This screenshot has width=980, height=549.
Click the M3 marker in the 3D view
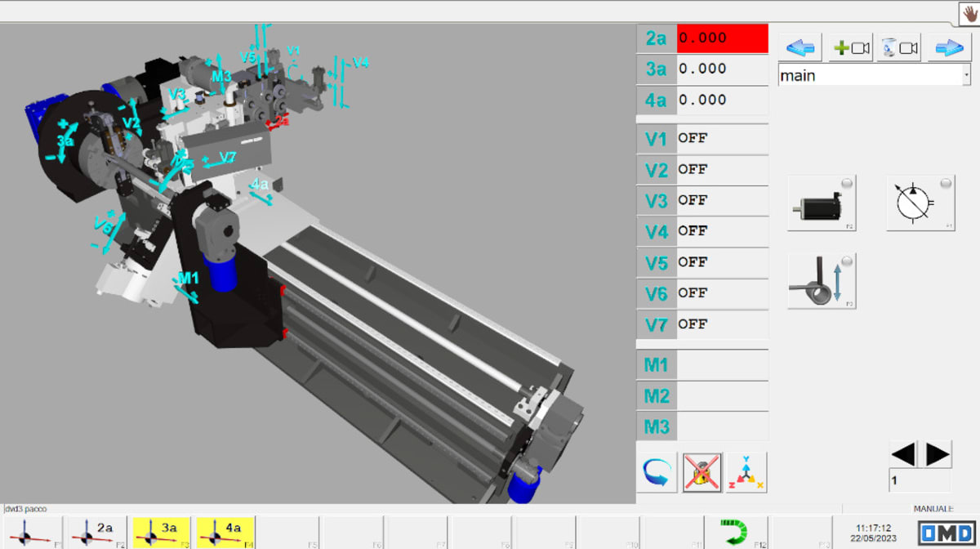tap(221, 76)
